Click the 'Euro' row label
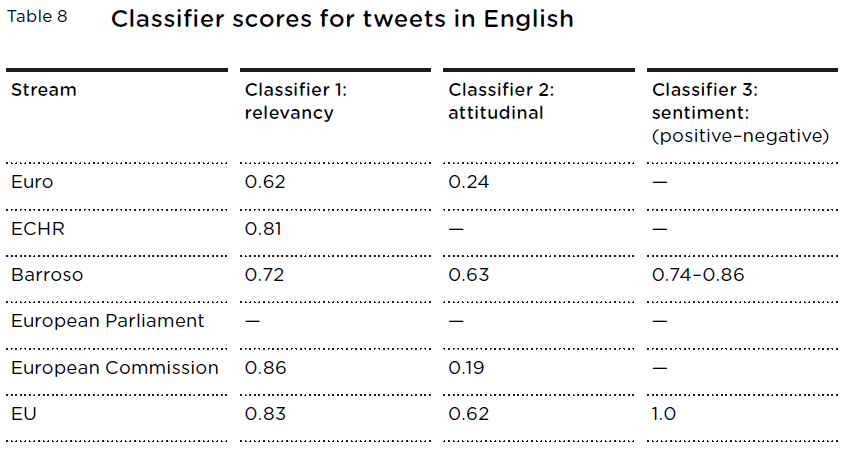Screen dimensions: 852x450 tap(32, 182)
